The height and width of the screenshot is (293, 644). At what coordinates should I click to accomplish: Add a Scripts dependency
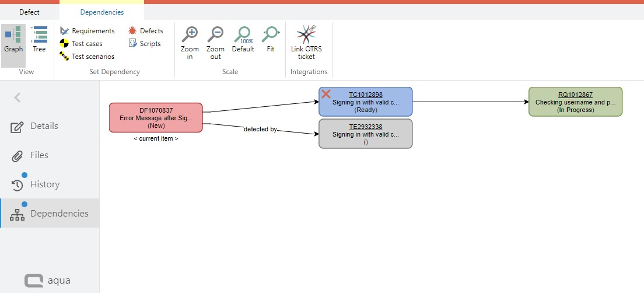pyautogui.click(x=144, y=44)
